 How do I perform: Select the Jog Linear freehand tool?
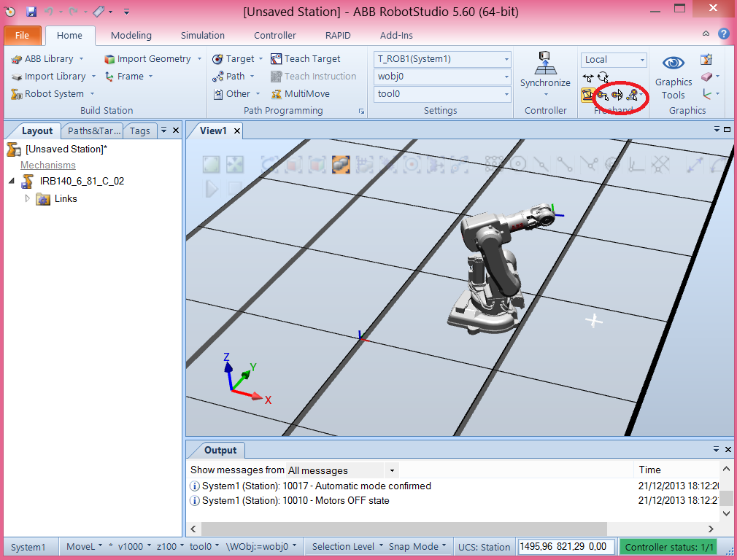(x=617, y=95)
